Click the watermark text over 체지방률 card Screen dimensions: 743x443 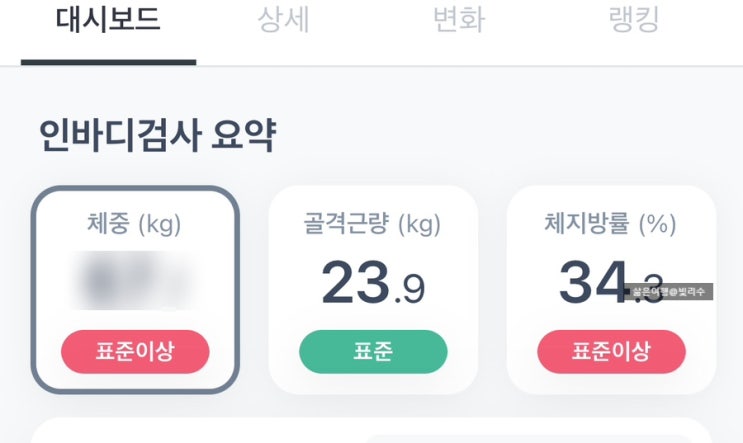669,292
